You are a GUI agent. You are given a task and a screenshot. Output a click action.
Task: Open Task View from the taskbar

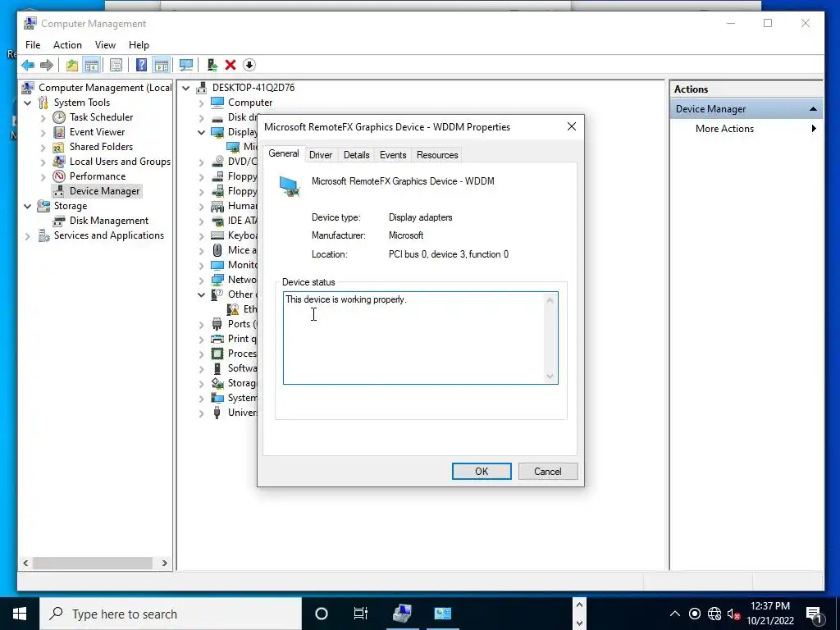[x=361, y=614]
